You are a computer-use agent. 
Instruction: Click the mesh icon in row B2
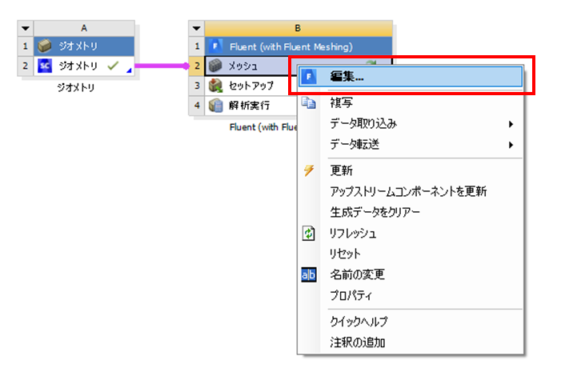point(215,66)
